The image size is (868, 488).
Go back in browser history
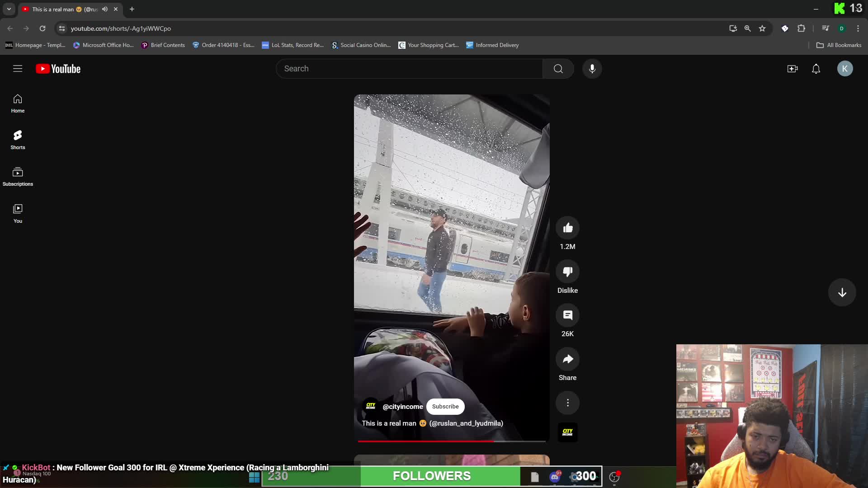coord(10,28)
